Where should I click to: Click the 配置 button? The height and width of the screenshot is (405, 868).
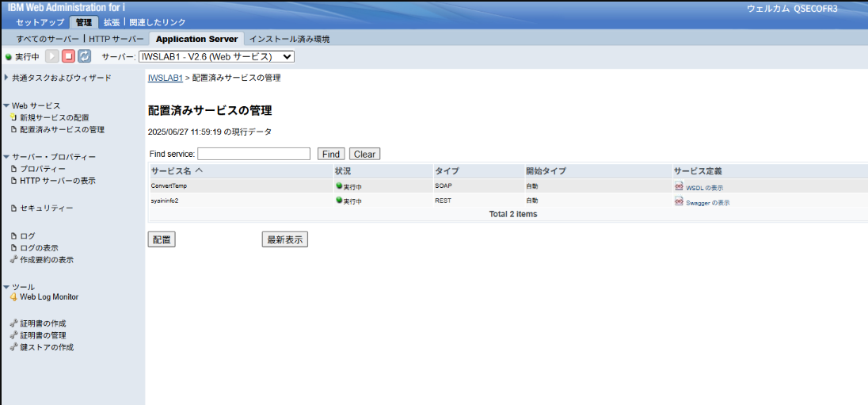[x=162, y=240]
